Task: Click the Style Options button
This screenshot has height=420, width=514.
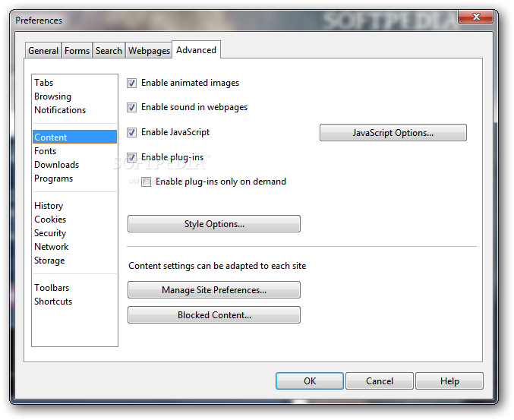Action: coord(214,223)
